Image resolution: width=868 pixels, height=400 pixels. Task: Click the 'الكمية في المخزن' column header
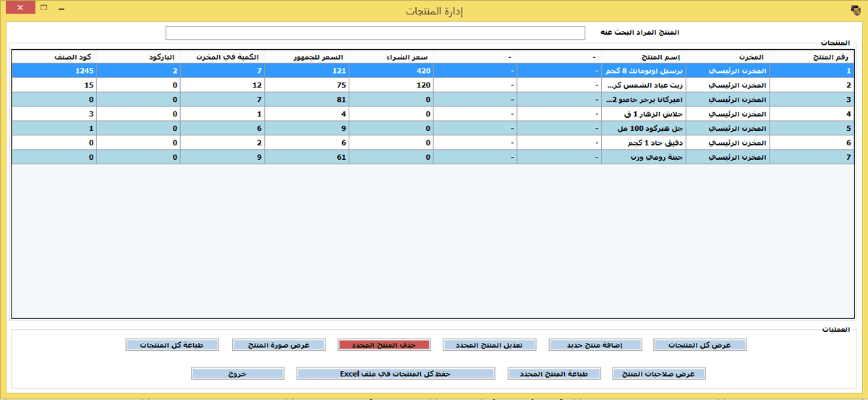click(x=222, y=56)
